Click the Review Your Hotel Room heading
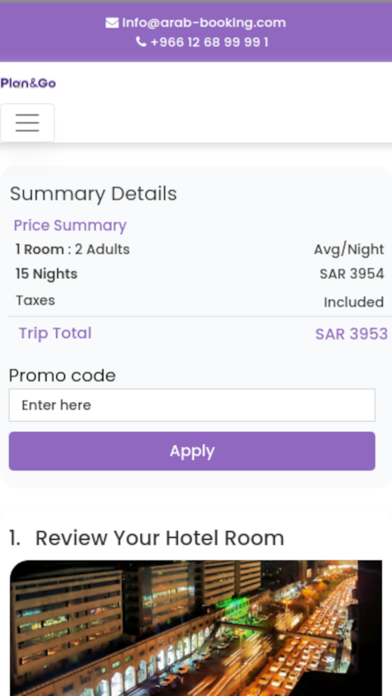 click(159, 538)
